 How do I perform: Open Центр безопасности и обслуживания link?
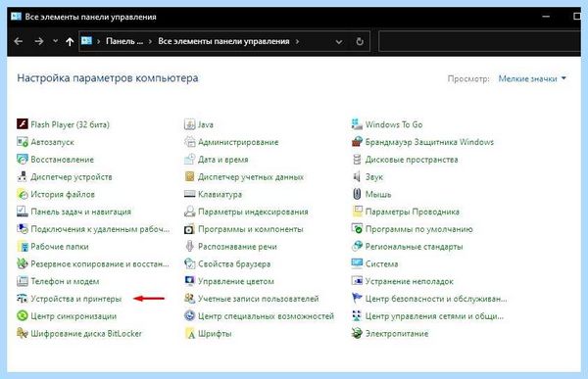pos(436,299)
